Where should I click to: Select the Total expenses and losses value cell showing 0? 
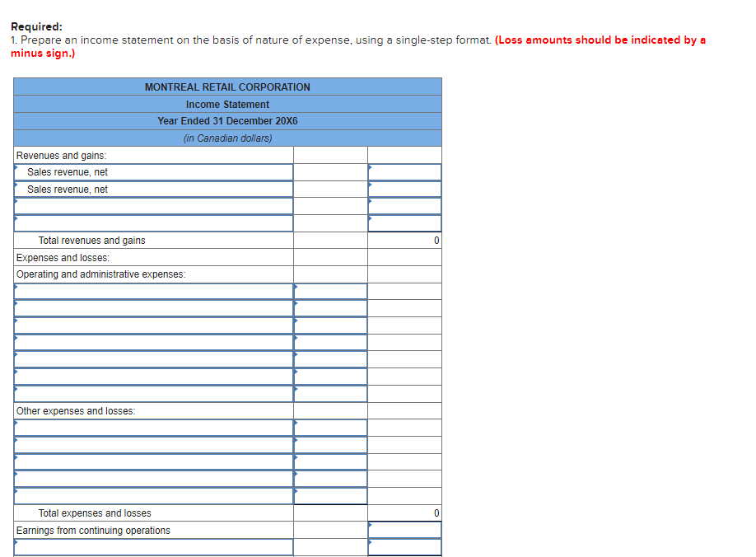(x=404, y=513)
